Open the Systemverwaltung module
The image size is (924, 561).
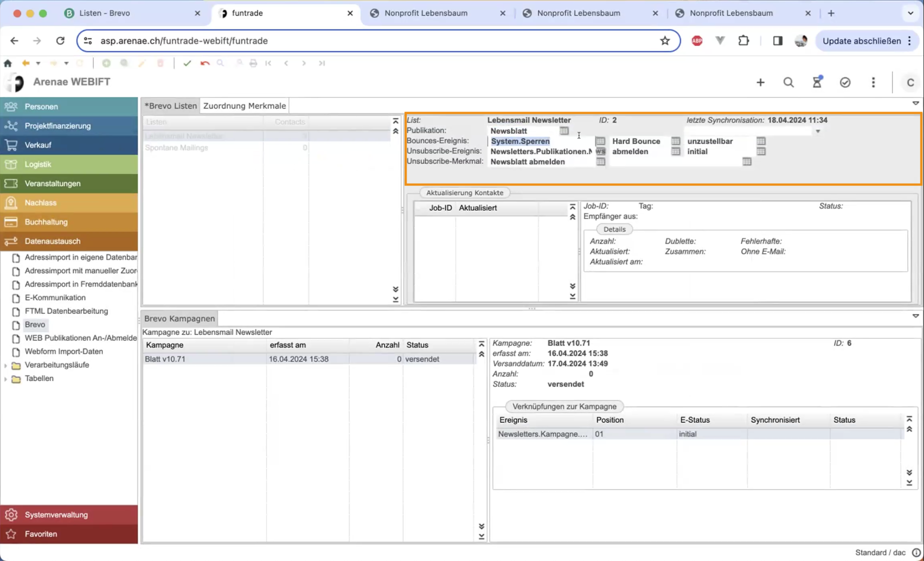pos(56,515)
